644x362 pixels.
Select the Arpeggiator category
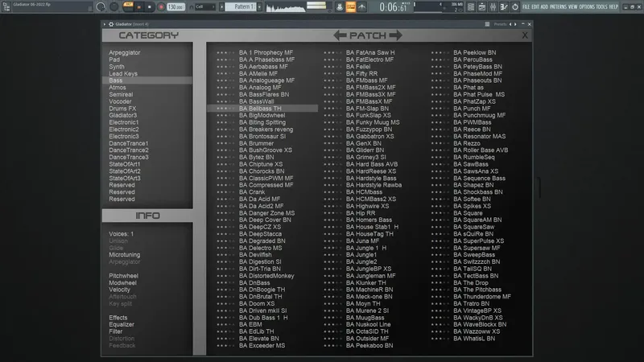pos(125,52)
